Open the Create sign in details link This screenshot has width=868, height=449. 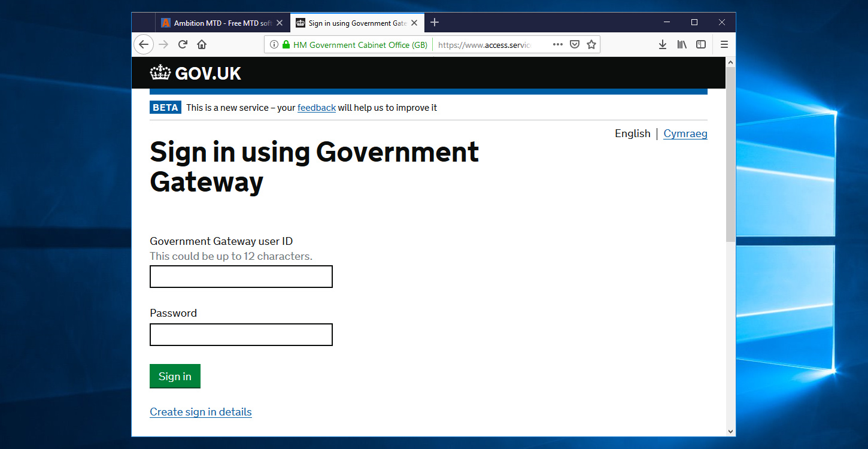(201, 412)
